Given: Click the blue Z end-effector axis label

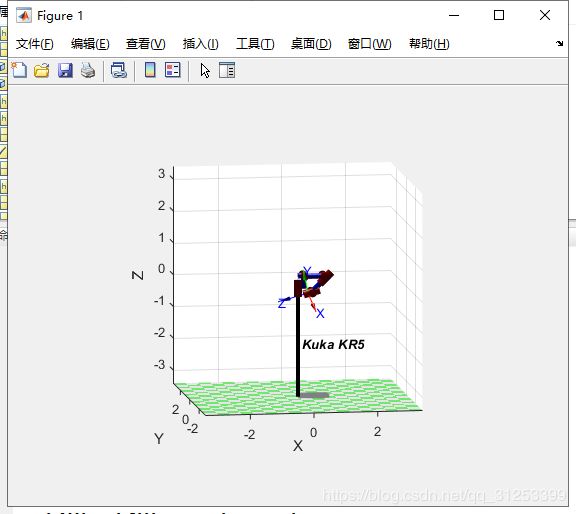Looking at the screenshot, I should tap(282, 303).
